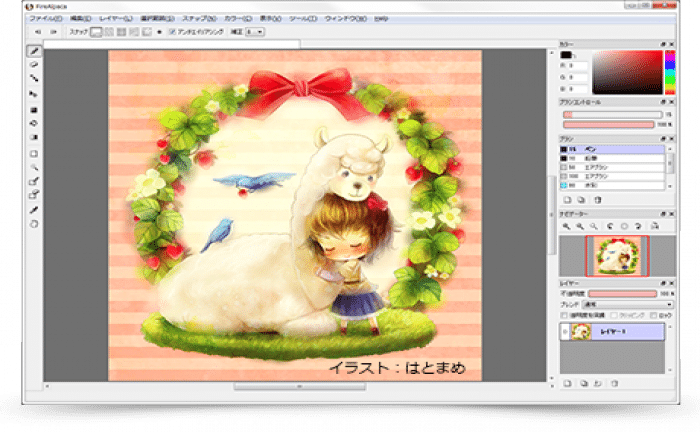Enable the fourth snap mode button
Screen dimensions: 700x432
click(134, 32)
